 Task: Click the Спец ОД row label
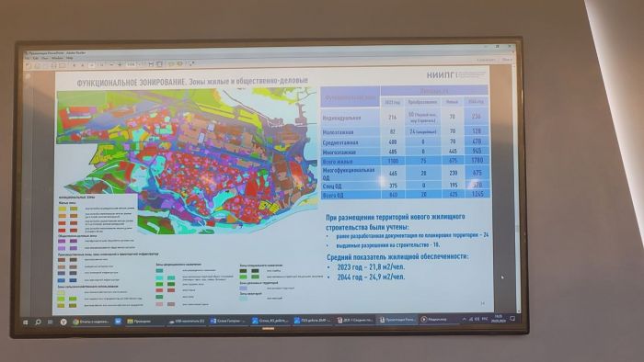click(x=332, y=187)
